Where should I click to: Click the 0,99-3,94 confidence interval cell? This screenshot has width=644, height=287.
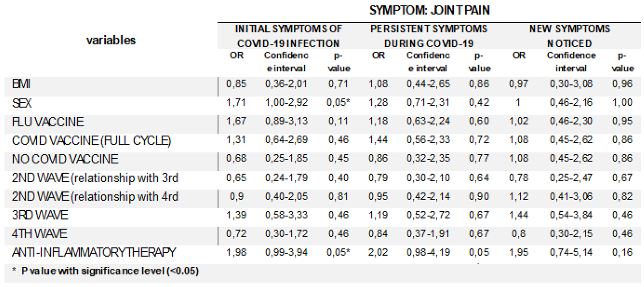[286, 252]
